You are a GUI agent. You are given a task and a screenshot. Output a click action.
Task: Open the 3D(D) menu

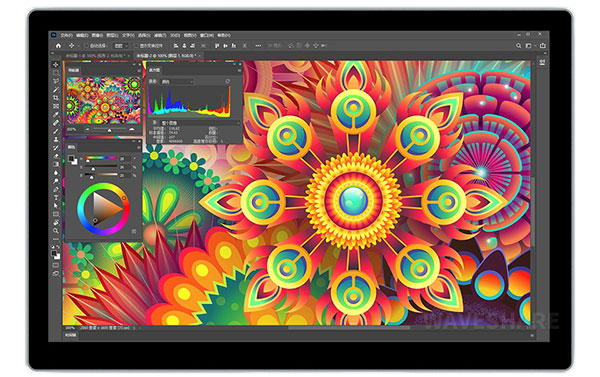(x=175, y=35)
